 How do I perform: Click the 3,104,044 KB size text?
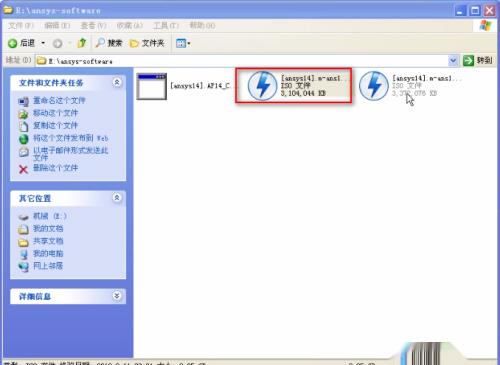coord(303,93)
